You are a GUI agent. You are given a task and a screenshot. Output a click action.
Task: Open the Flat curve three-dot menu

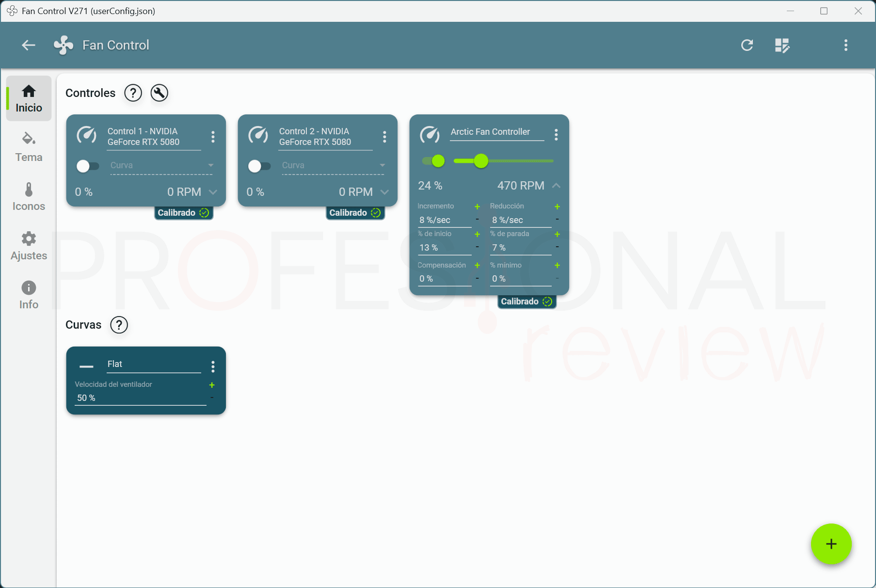(213, 366)
